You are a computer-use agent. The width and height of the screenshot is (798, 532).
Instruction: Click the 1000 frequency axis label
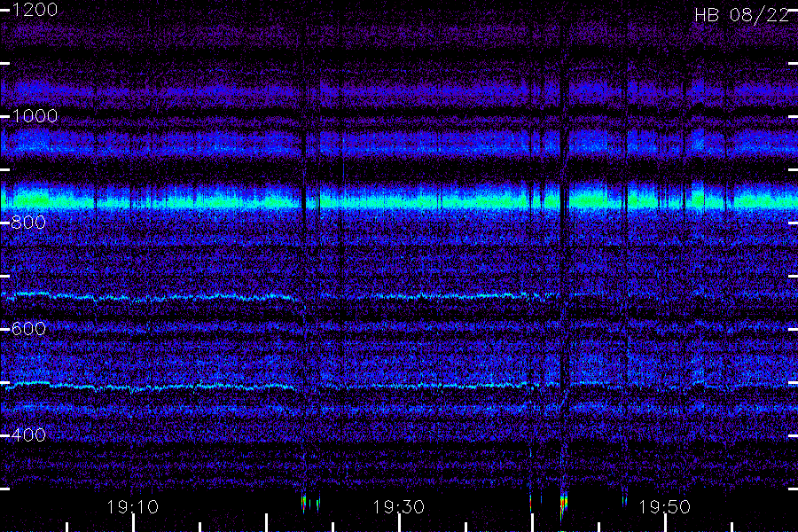[35, 116]
